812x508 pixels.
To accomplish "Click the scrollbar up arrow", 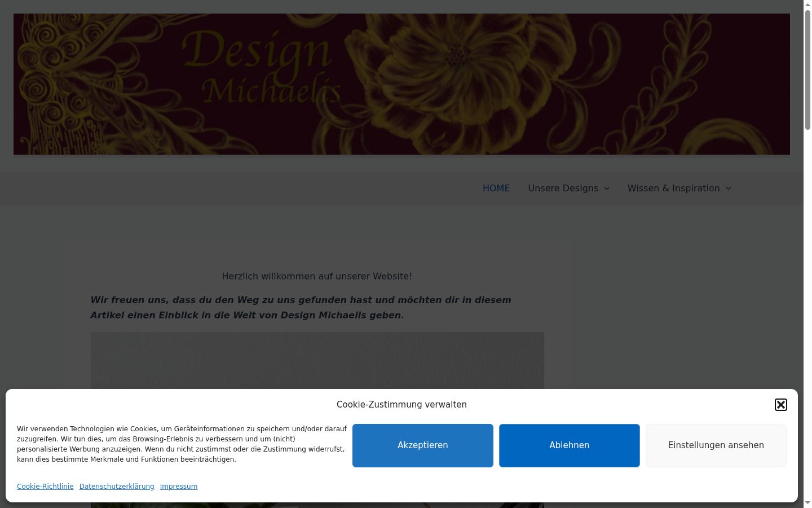I will pos(807,4).
